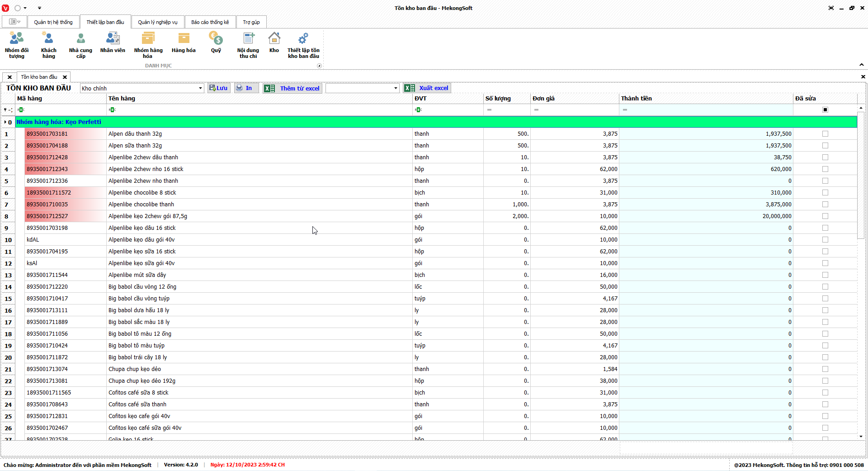Viewport: 868px width, 471px height.
Task: Collapse the Kẹo Perfetti group row
Action: coord(5,122)
